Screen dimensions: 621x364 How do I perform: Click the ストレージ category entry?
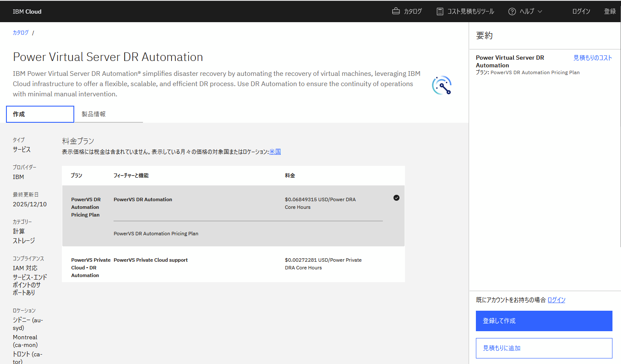(24, 241)
